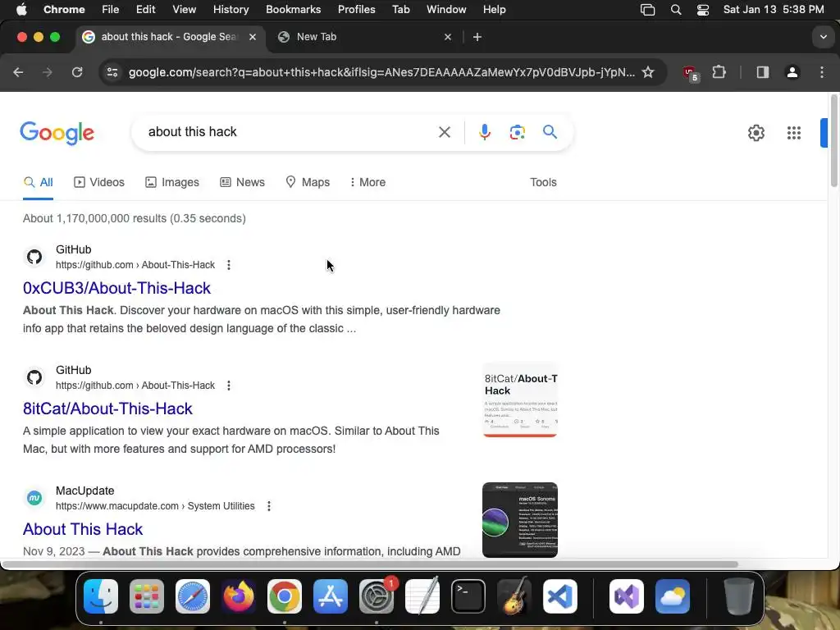Bookmark this page with the star

(648, 72)
